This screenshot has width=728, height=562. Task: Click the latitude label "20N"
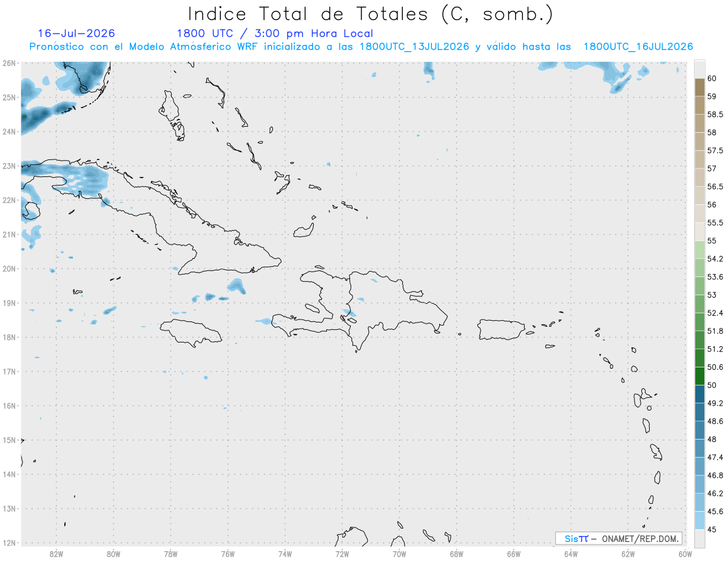pos(9,269)
